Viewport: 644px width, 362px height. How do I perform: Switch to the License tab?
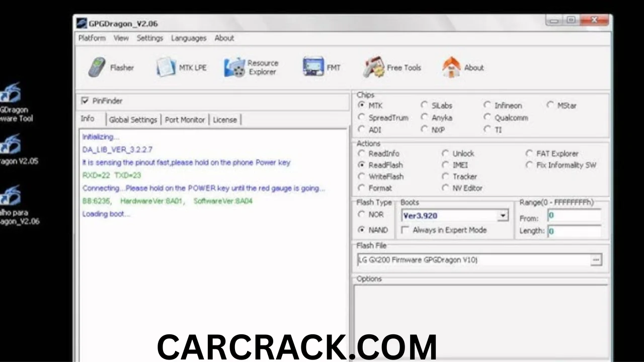click(225, 120)
